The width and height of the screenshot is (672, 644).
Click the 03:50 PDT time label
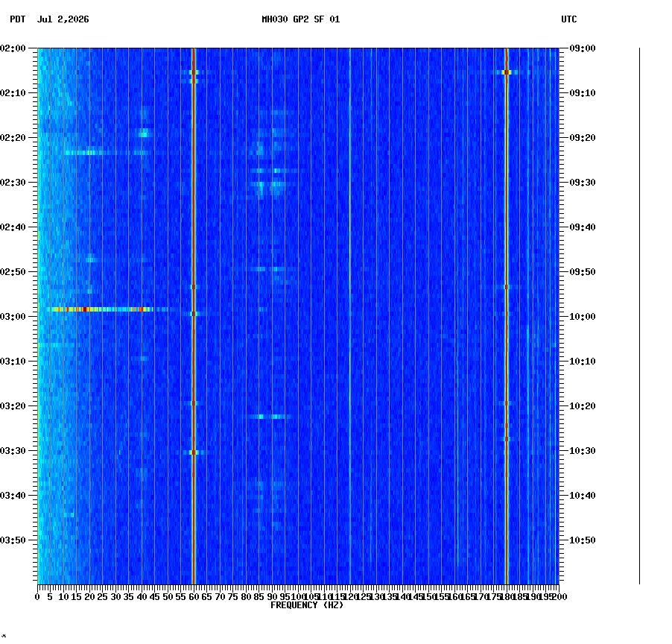click(x=13, y=540)
